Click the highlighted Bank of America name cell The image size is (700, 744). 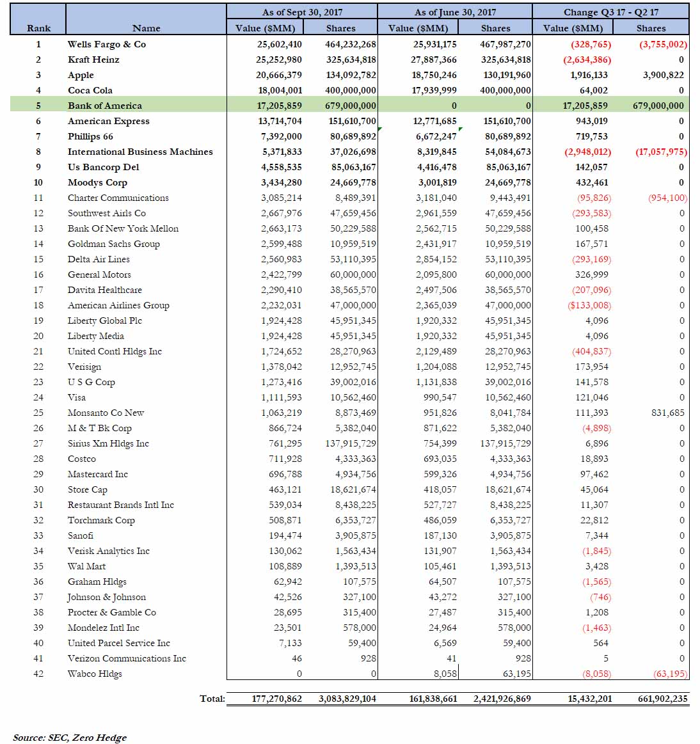coord(105,106)
